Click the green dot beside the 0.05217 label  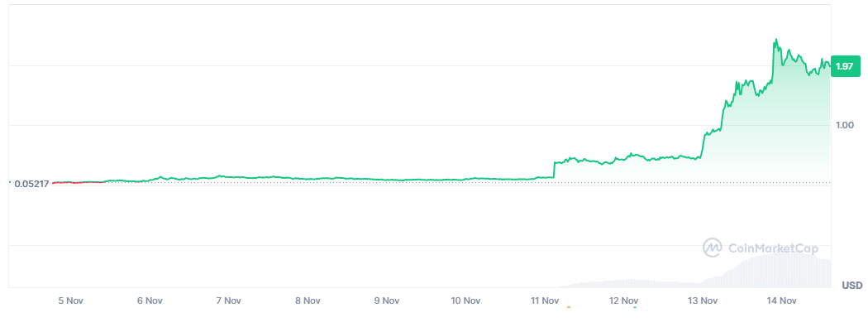tap(10, 182)
